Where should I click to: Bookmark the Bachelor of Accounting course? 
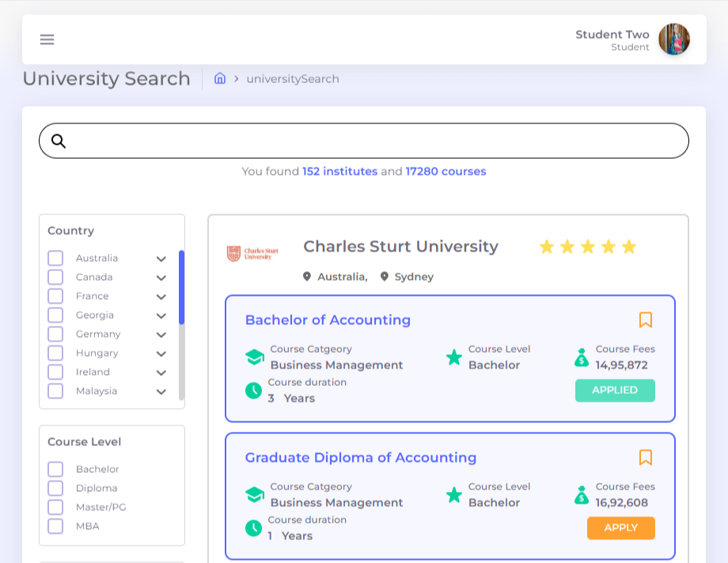pos(646,320)
